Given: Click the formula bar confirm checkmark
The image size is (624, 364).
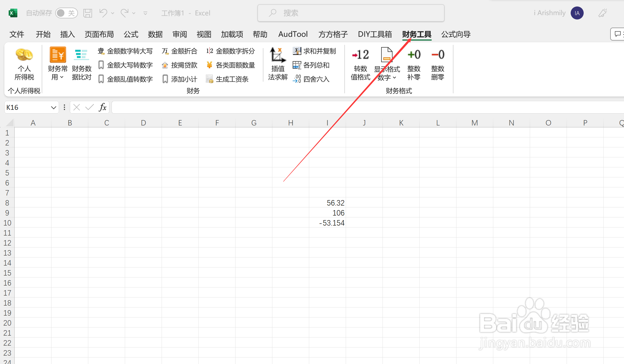Looking at the screenshot, I should click(89, 108).
